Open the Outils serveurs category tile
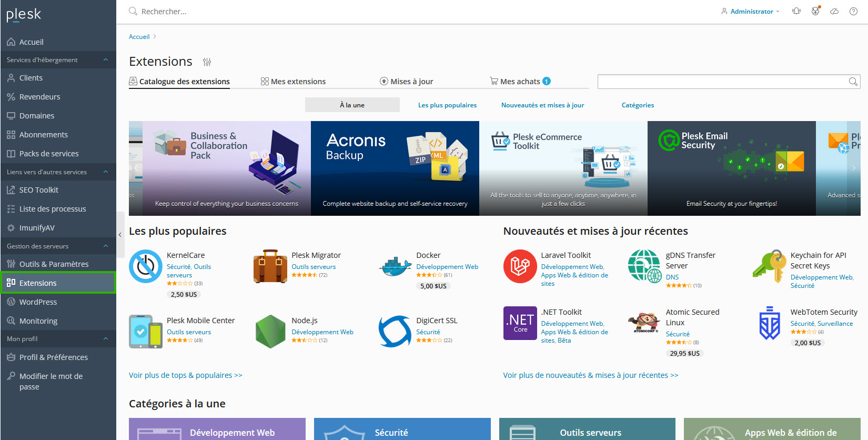The image size is (868, 440). click(587, 429)
